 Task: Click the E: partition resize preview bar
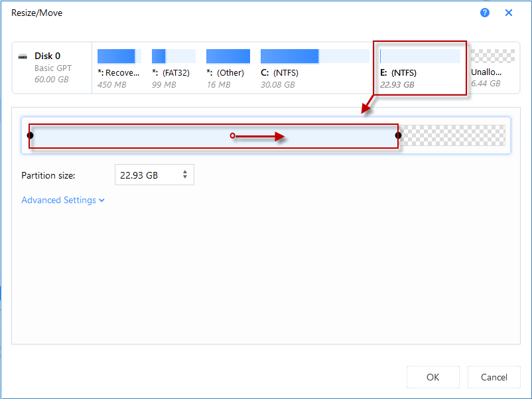click(212, 135)
